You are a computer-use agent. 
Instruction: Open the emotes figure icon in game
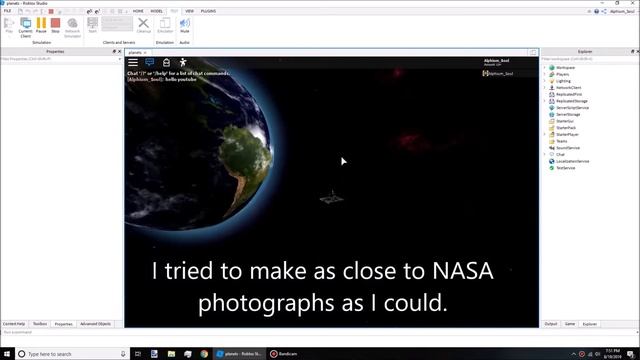click(x=183, y=62)
